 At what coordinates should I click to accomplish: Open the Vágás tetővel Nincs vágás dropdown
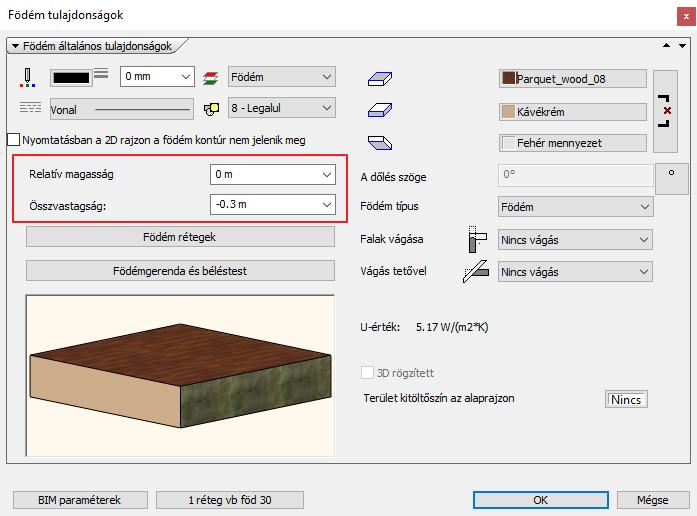pyautogui.click(x=576, y=272)
